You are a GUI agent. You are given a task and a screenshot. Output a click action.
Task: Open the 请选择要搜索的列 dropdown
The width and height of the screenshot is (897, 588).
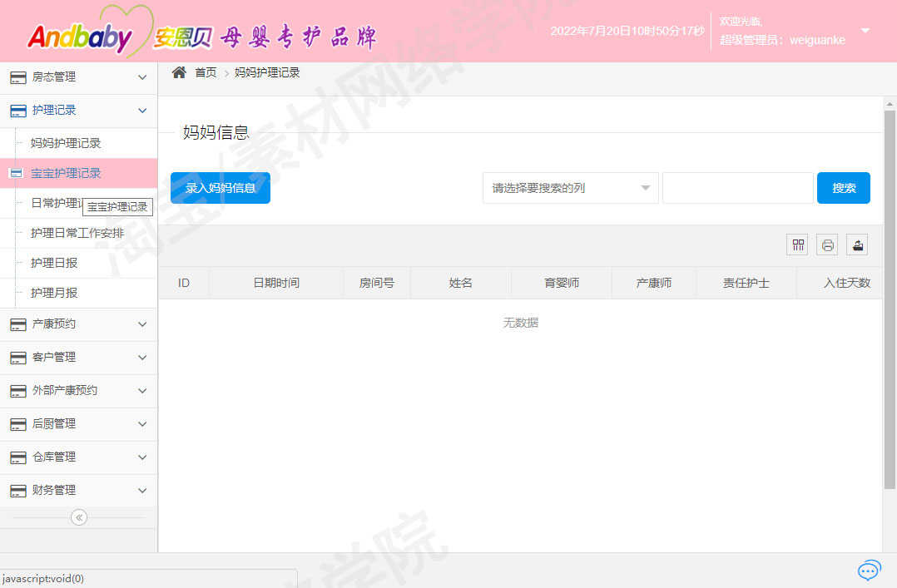click(570, 188)
